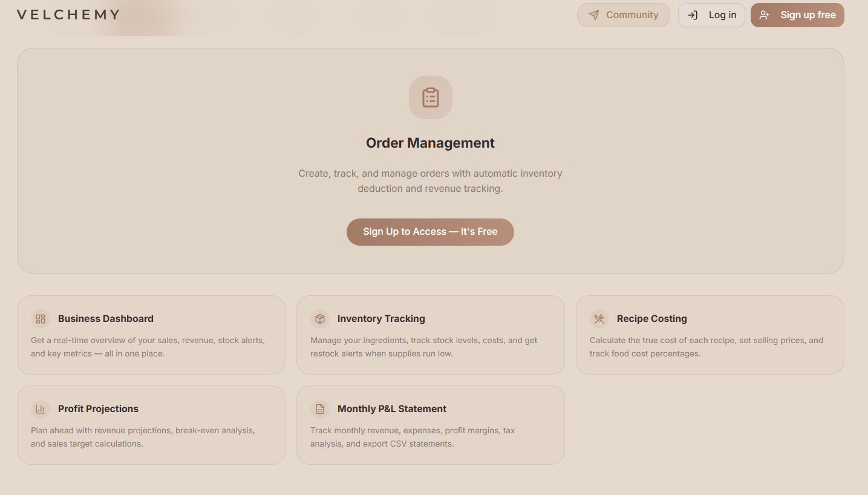Select the Inventory Tracking card
Screen dimensions: 868x495
tap(430, 335)
